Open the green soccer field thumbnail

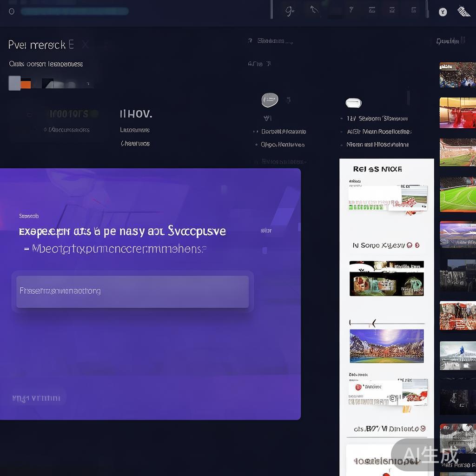(457, 194)
